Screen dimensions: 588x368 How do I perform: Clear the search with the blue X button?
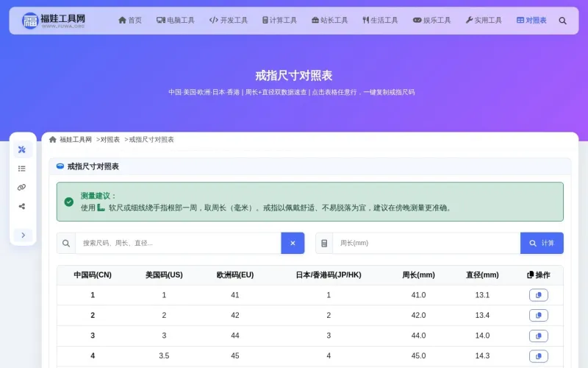[293, 244]
